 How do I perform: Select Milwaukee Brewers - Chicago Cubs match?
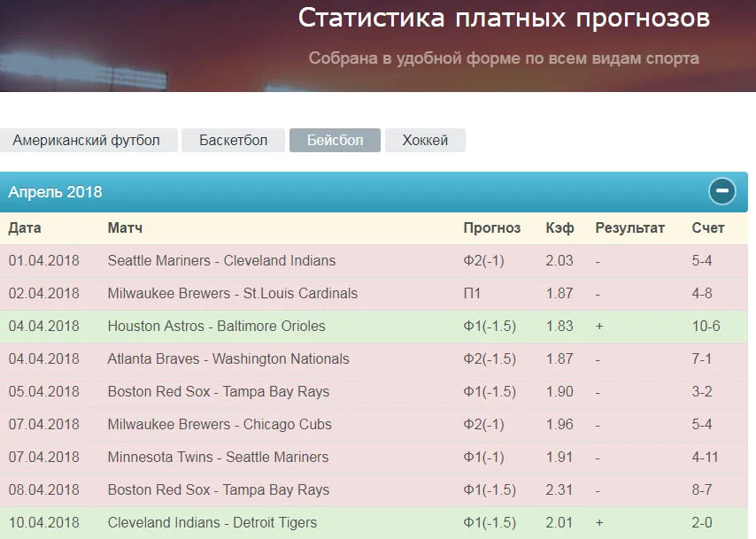(220, 424)
